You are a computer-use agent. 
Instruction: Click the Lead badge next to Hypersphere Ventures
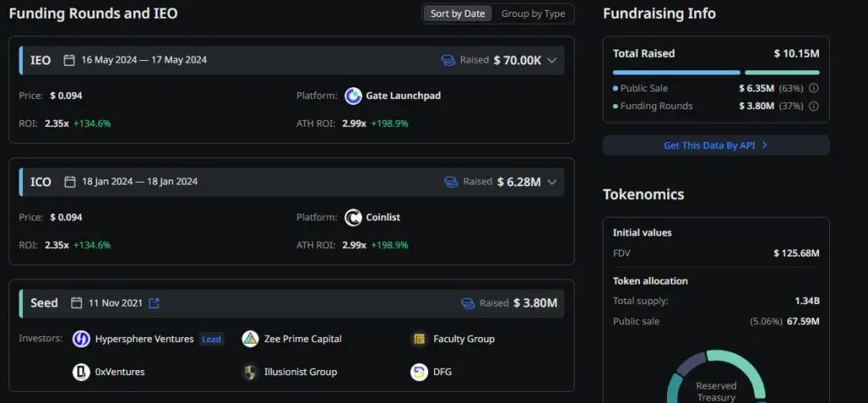click(x=211, y=340)
